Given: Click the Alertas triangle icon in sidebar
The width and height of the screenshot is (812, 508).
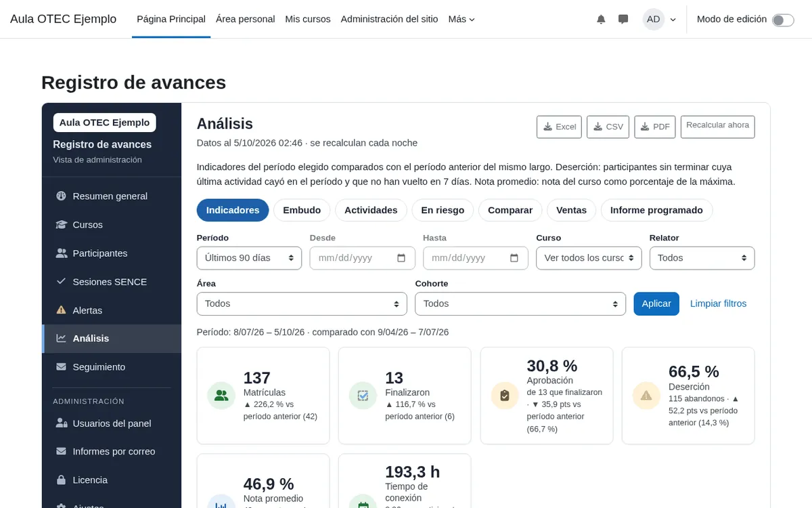Looking at the screenshot, I should pos(61,310).
